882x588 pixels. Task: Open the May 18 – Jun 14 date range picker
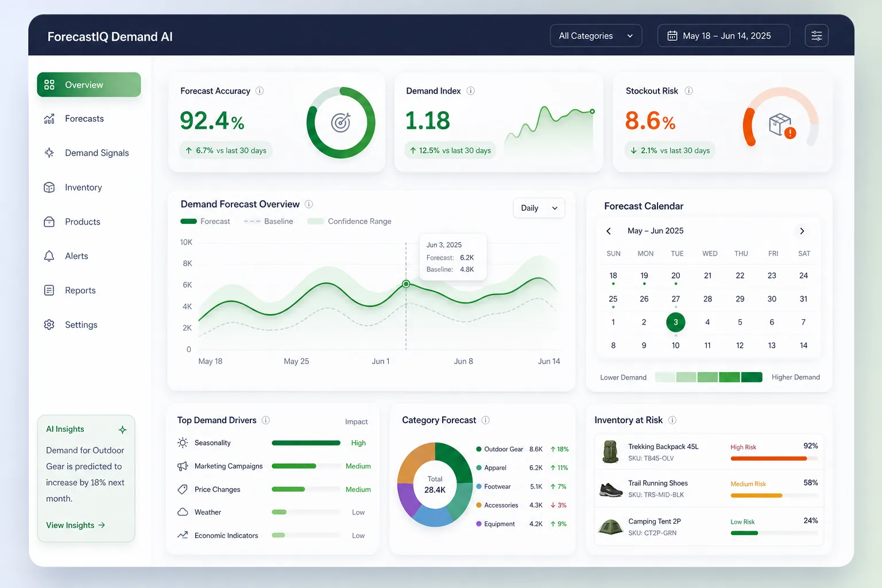724,36
